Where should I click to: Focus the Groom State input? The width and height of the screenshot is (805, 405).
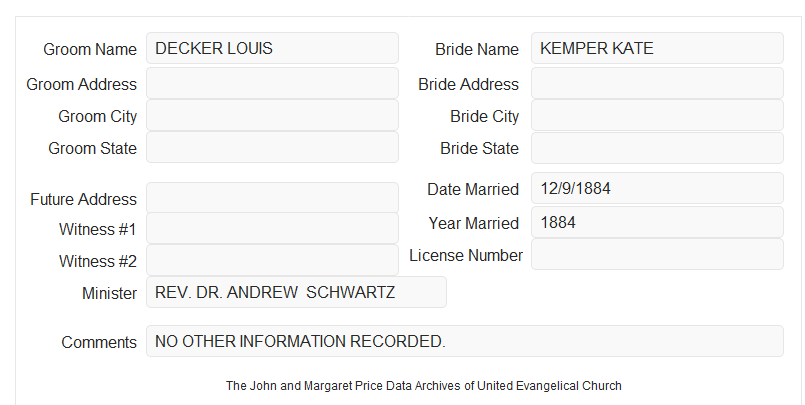[x=272, y=147]
